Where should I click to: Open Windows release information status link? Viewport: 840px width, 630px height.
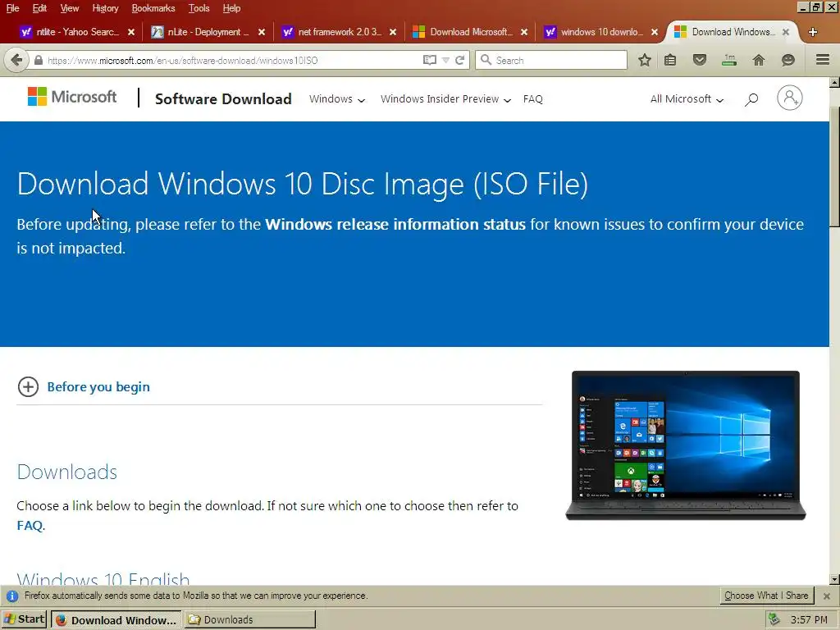395,224
